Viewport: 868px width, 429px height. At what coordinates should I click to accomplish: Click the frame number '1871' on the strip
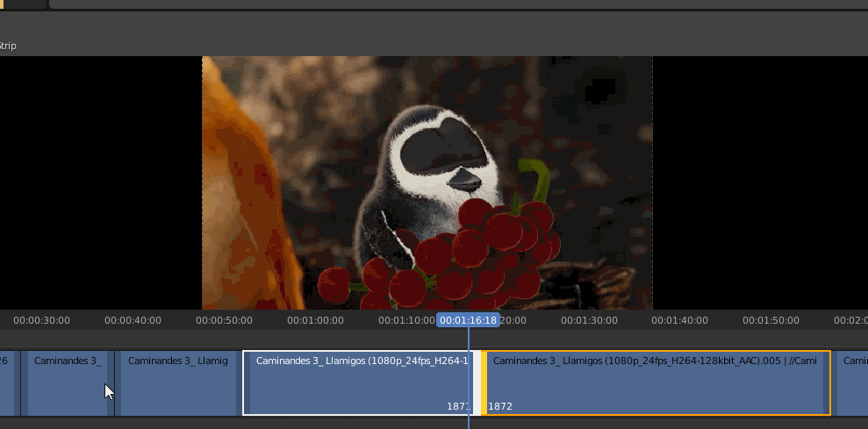point(458,406)
